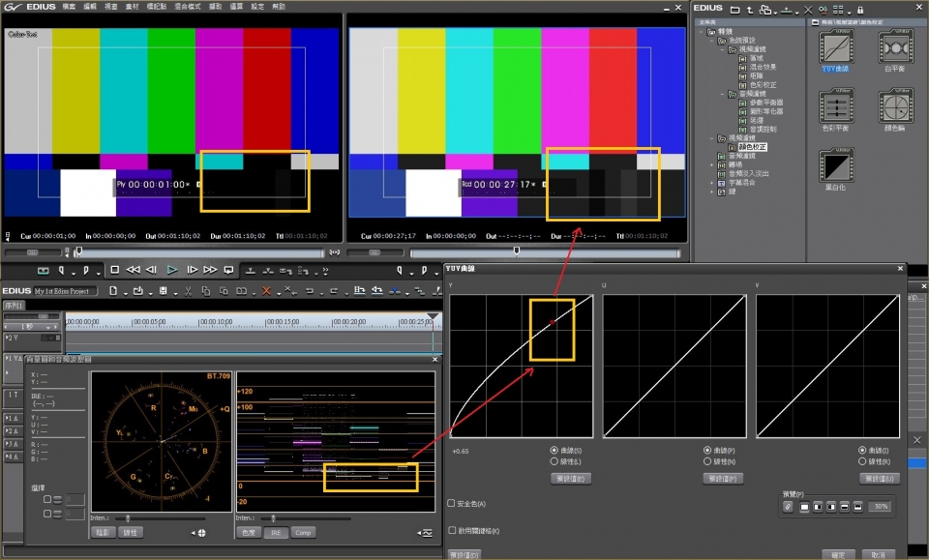Adjust the vectorscope Inten. slider
The height and width of the screenshot is (560, 929).
tap(130, 518)
